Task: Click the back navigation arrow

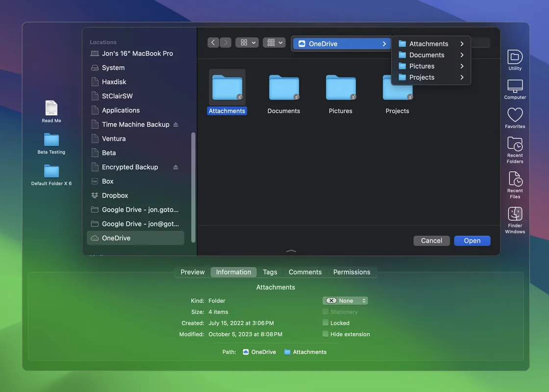Action: [213, 42]
